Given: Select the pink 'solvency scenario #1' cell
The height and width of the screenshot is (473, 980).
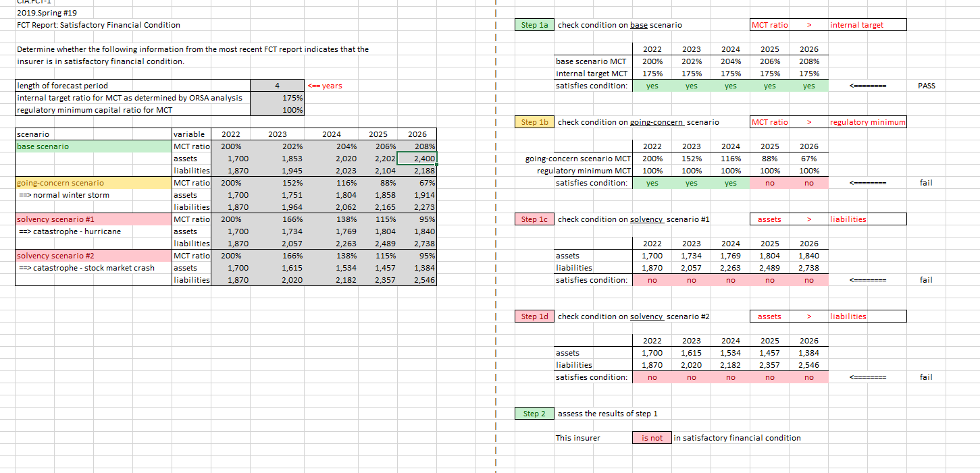Looking at the screenshot, I should (94, 219).
